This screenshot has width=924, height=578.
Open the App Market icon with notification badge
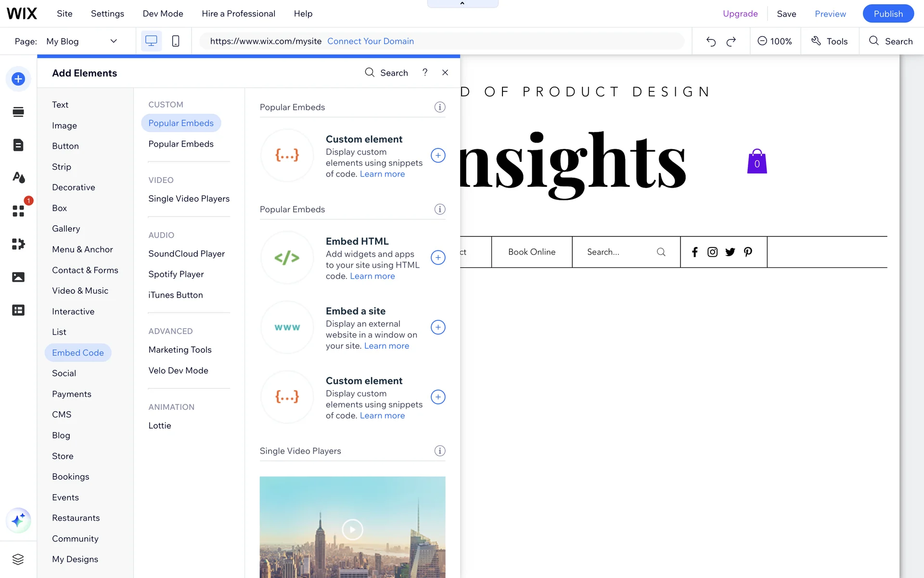tap(18, 211)
